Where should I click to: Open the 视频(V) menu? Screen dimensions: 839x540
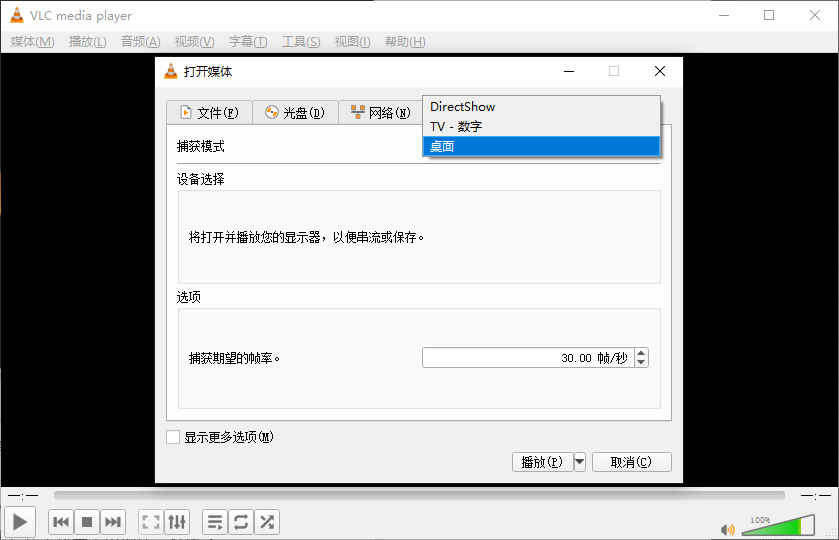[195, 42]
